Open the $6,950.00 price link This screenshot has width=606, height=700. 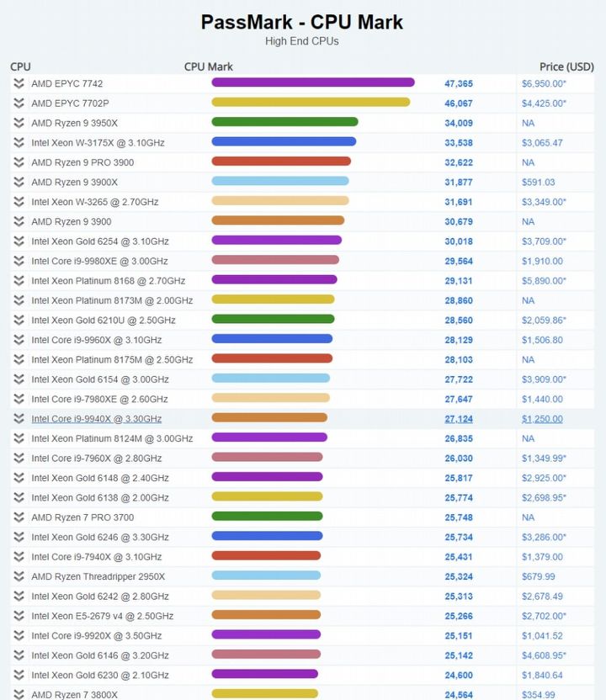coord(544,83)
